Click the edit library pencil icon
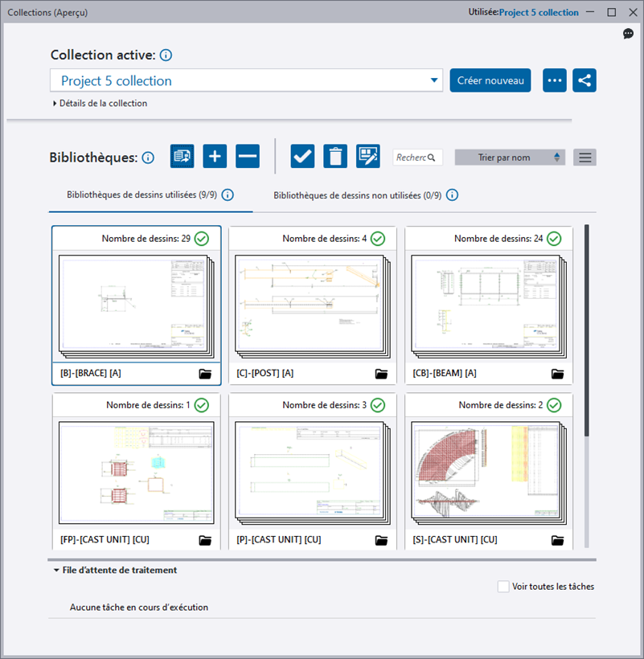 pos(367,157)
